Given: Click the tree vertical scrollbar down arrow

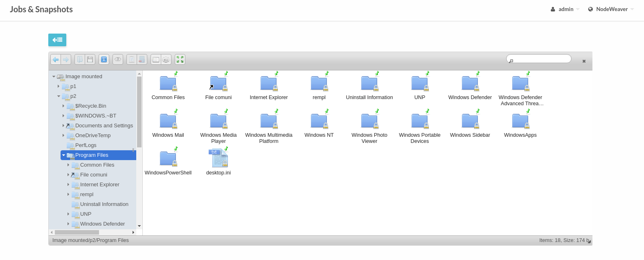Looking at the screenshot, I should 139,226.
